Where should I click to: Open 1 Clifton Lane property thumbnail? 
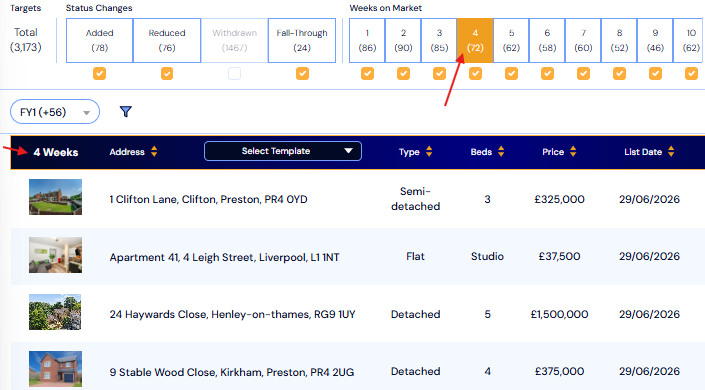[55, 197]
